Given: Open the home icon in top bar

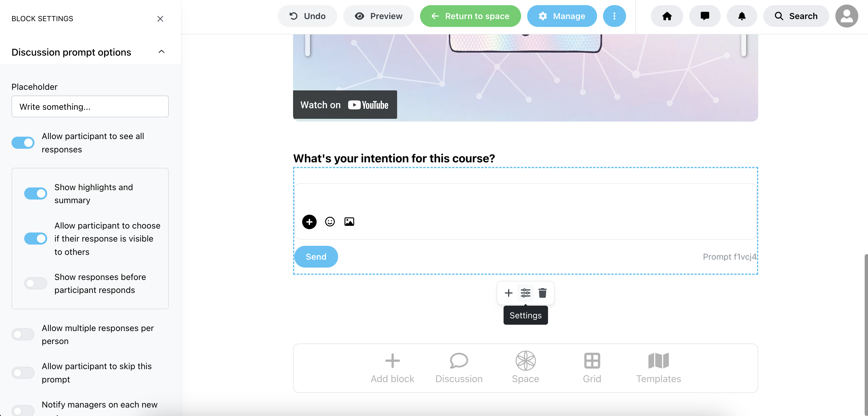Looking at the screenshot, I should tap(667, 16).
